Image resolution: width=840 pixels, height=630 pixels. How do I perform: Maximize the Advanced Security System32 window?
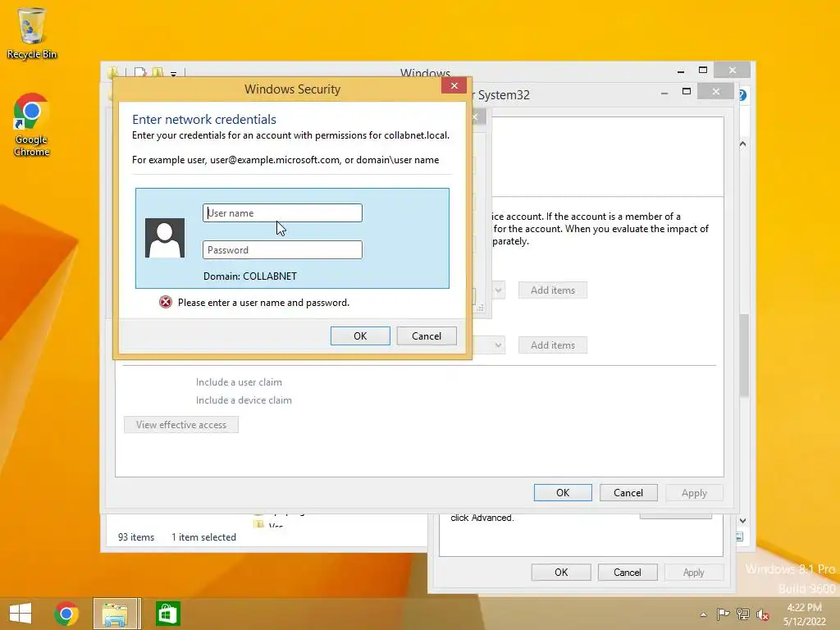pyautogui.click(x=687, y=92)
